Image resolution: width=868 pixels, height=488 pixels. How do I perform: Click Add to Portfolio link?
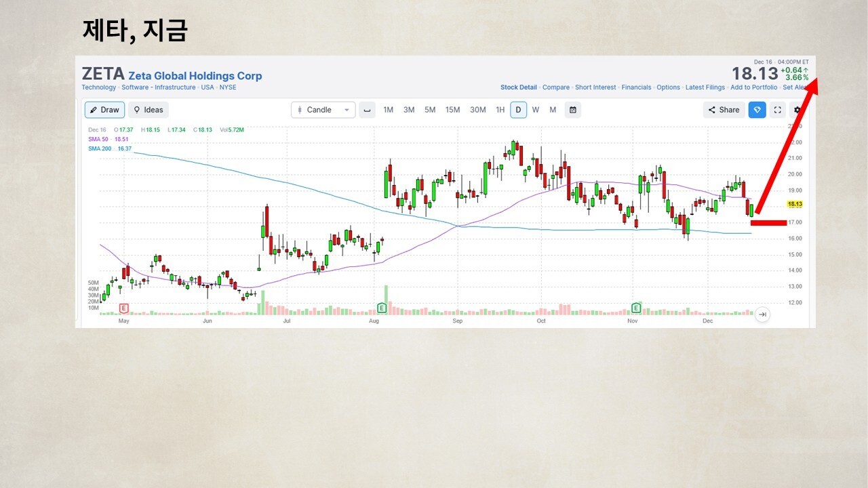click(x=754, y=87)
